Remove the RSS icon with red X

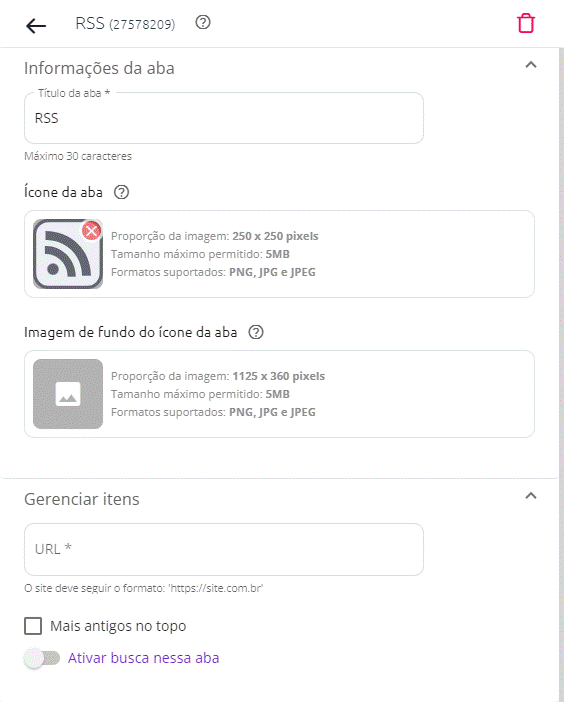[x=91, y=231]
